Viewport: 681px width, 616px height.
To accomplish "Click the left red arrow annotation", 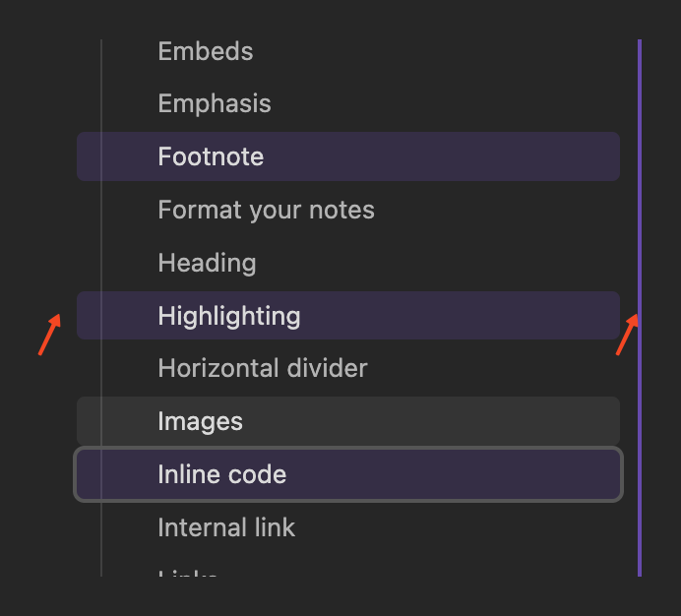I will click(49, 335).
